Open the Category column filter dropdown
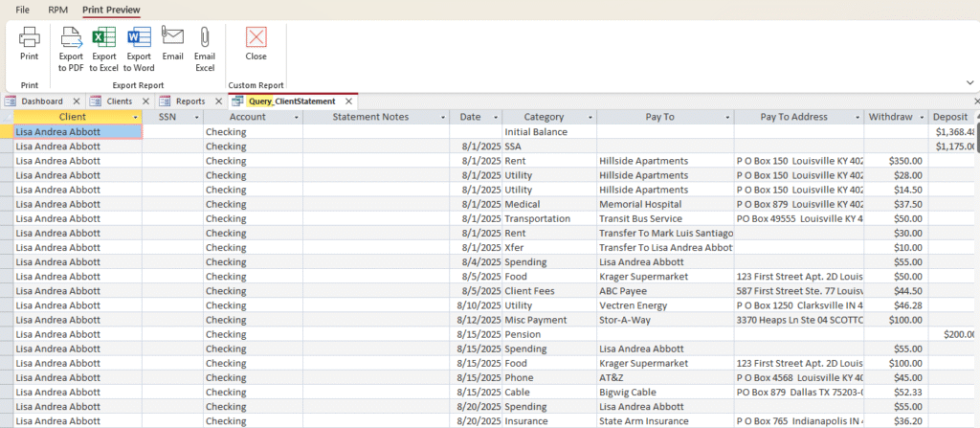The height and width of the screenshot is (428, 980). tap(590, 117)
